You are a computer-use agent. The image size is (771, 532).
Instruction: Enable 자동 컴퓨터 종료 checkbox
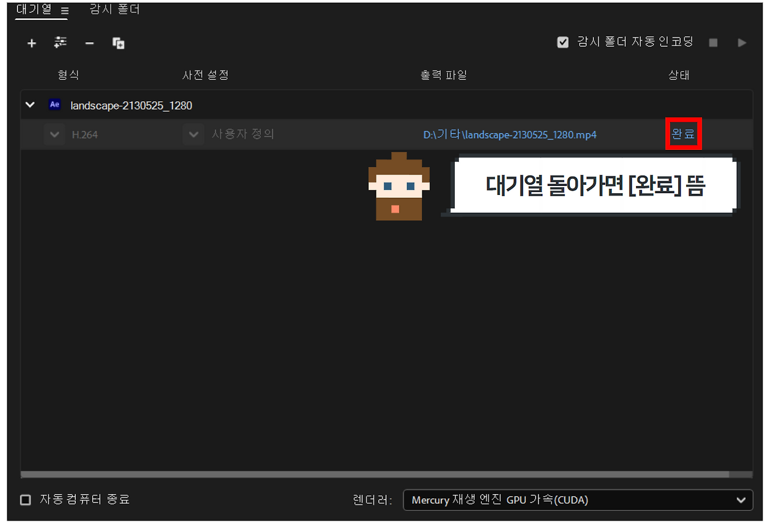pyautogui.click(x=25, y=500)
